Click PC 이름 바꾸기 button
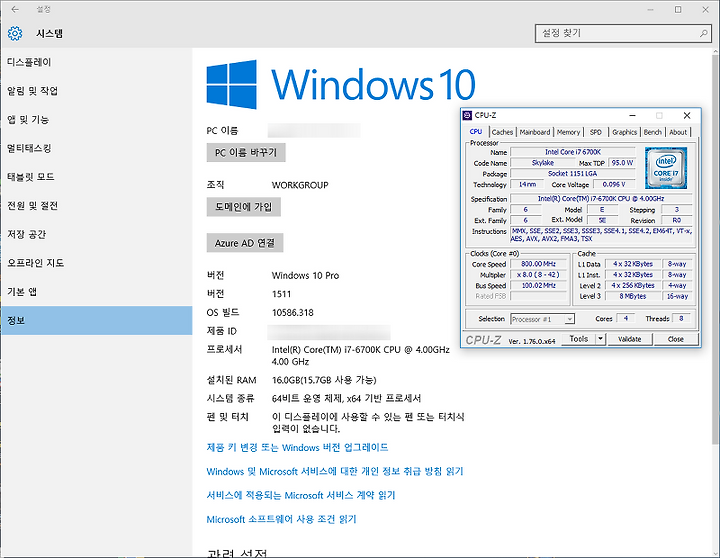 click(x=246, y=152)
